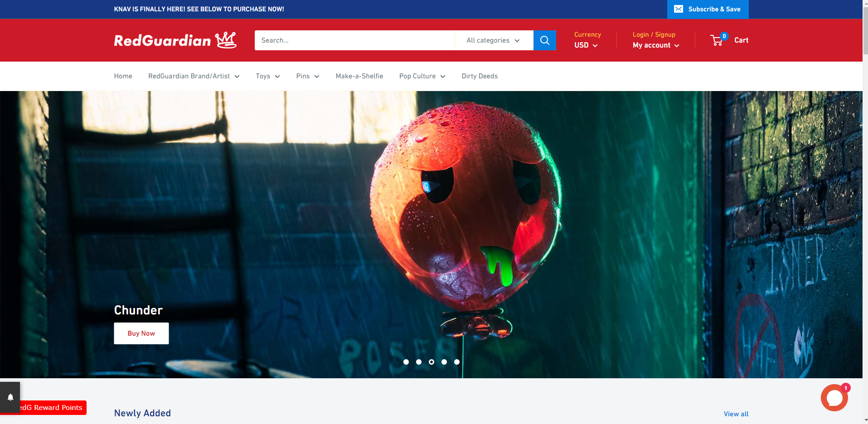This screenshot has height=424, width=868.
Task: Open the USD currency selector
Action: pyautogui.click(x=586, y=45)
